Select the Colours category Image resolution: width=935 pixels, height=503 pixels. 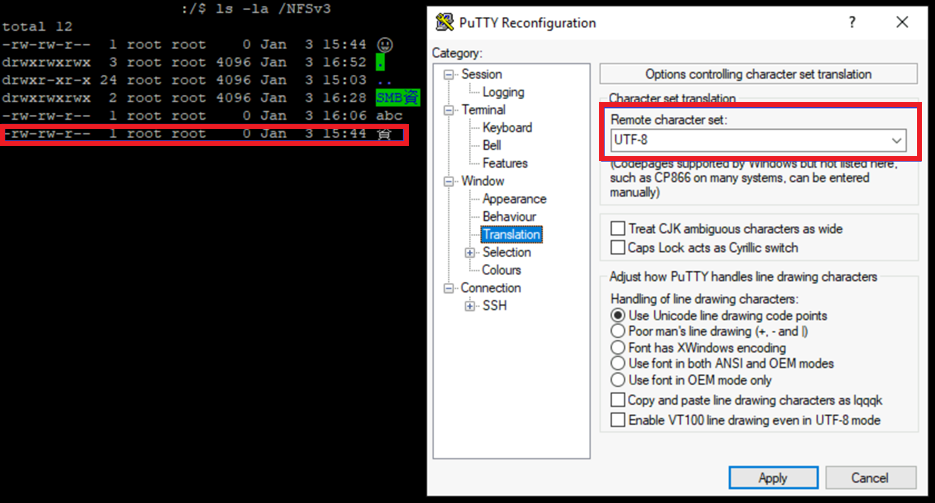(x=501, y=270)
